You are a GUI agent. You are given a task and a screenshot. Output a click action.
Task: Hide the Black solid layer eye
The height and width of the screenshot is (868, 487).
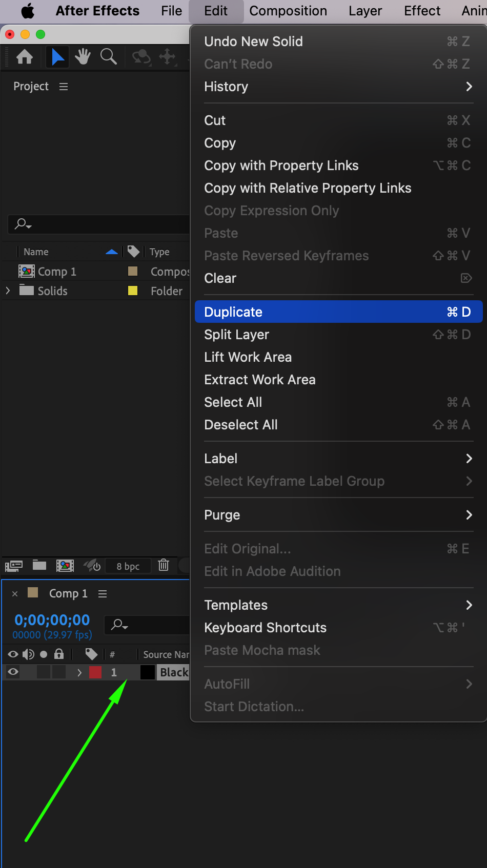(x=13, y=672)
